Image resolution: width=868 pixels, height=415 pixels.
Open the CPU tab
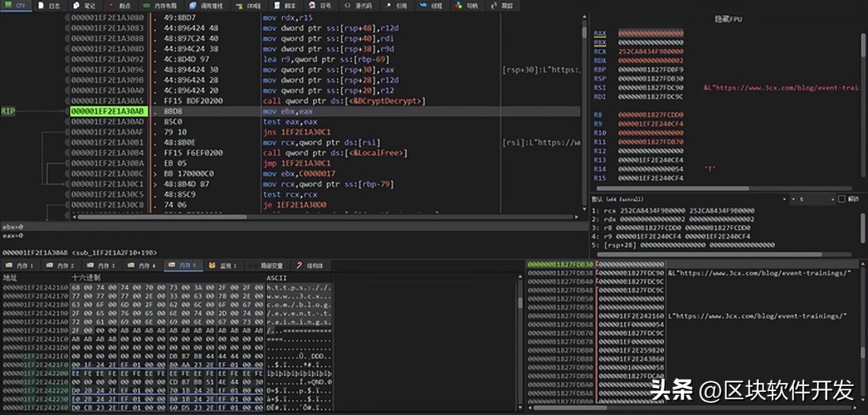[16, 6]
